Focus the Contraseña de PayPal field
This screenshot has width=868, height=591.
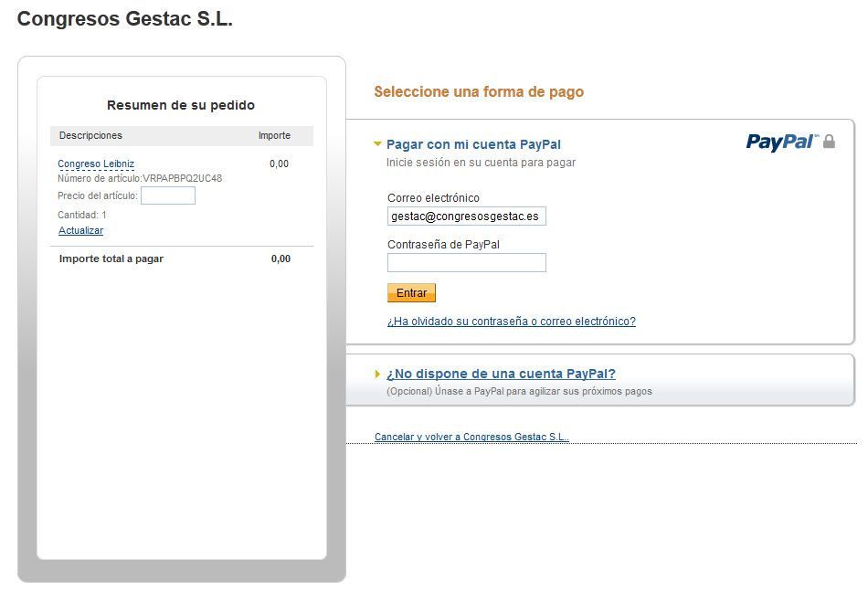click(x=467, y=262)
